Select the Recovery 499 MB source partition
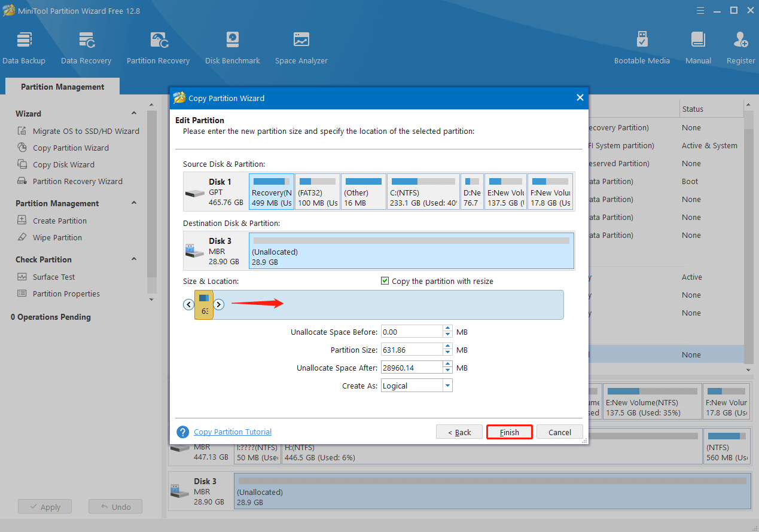The image size is (759, 532). coord(272,192)
